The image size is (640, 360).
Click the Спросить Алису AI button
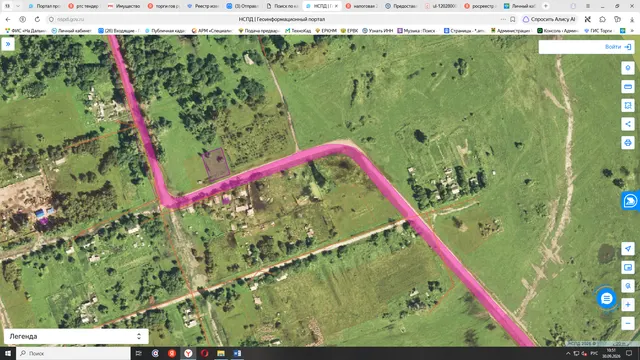coord(549,19)
